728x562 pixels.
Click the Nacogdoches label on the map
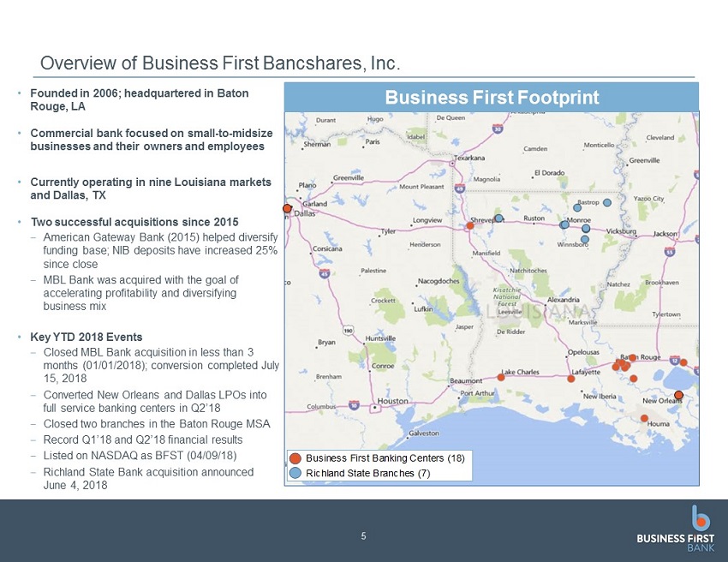tap(439, 281)
